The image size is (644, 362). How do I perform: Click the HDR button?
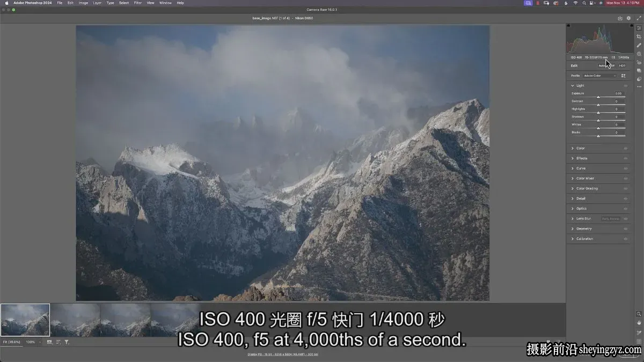(x=622, y=65)
